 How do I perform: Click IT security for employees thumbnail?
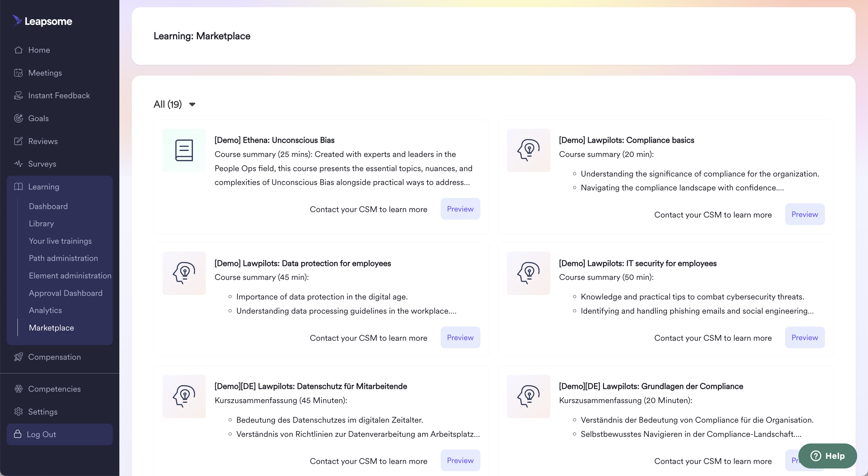click(x=528, y=273)
